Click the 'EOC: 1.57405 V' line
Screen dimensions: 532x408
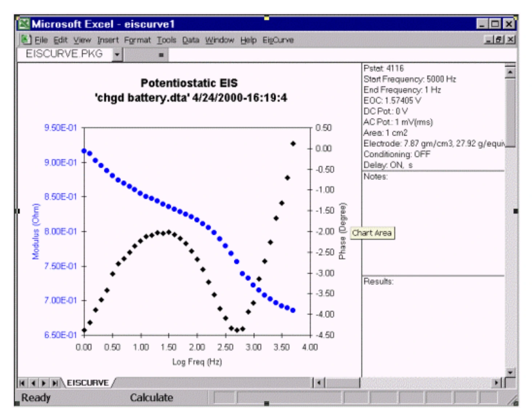tap(392, 100)
